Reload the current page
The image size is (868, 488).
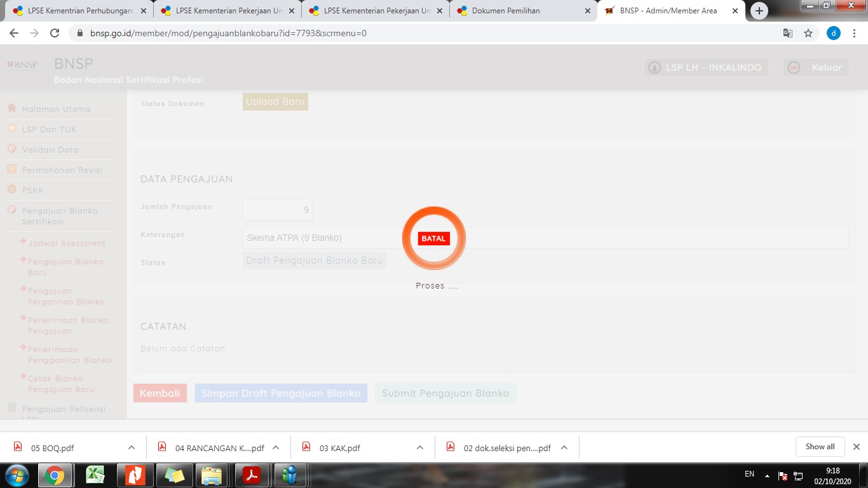55,33
